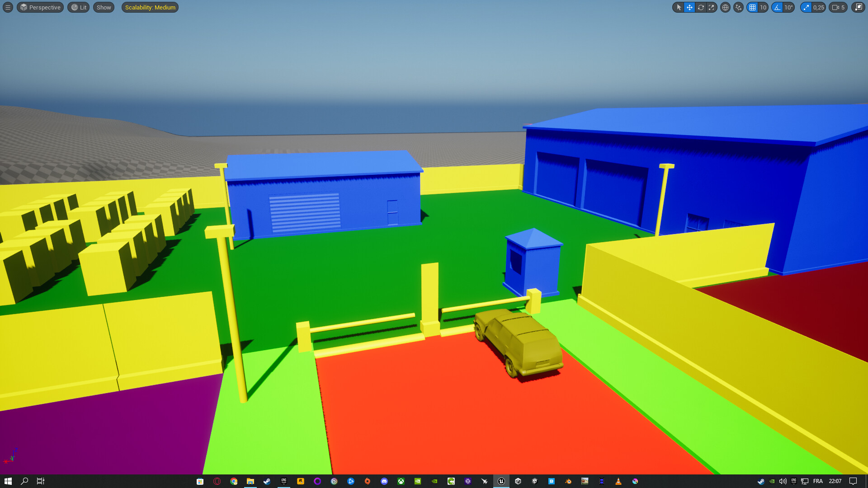Open the Perspective view type menu
Viewport: 868px width, 488px height.
pyautogui.click(x=40, y=7)
